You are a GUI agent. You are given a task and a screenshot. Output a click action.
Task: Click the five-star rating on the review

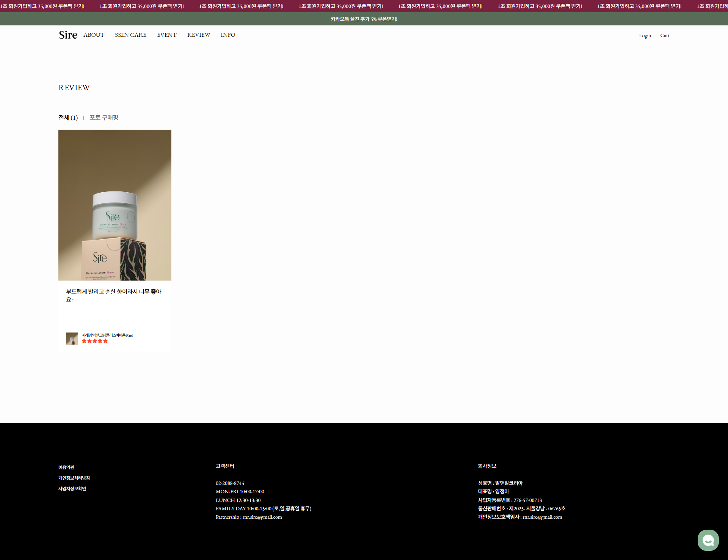tap(95, 341)
